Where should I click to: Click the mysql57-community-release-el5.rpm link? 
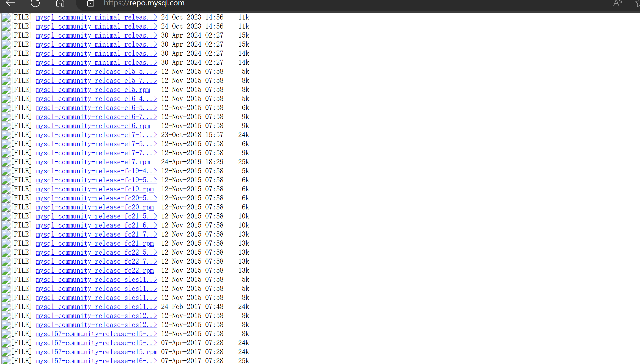[96, 352]
